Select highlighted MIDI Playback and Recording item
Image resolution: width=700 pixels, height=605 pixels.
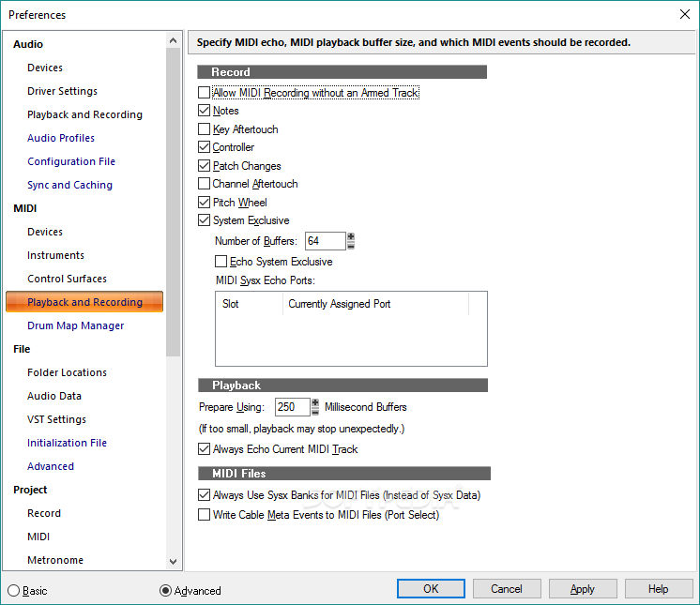(84, 302)
